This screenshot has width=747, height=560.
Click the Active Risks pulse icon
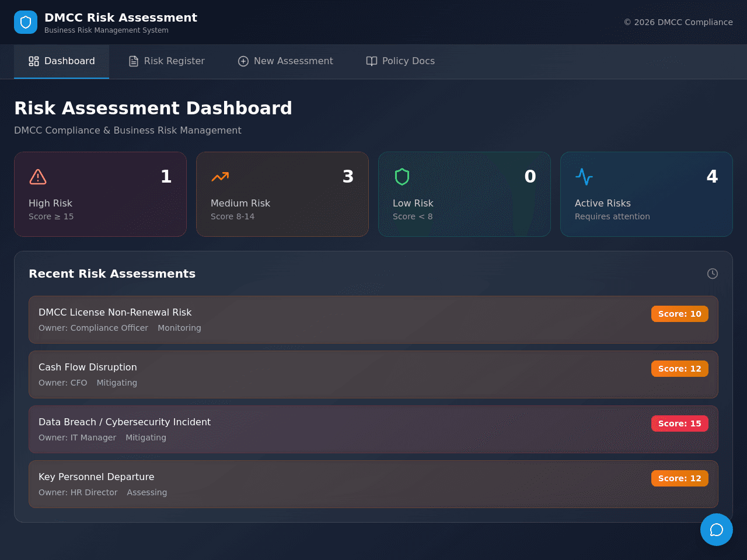click(x=584, y=176)
